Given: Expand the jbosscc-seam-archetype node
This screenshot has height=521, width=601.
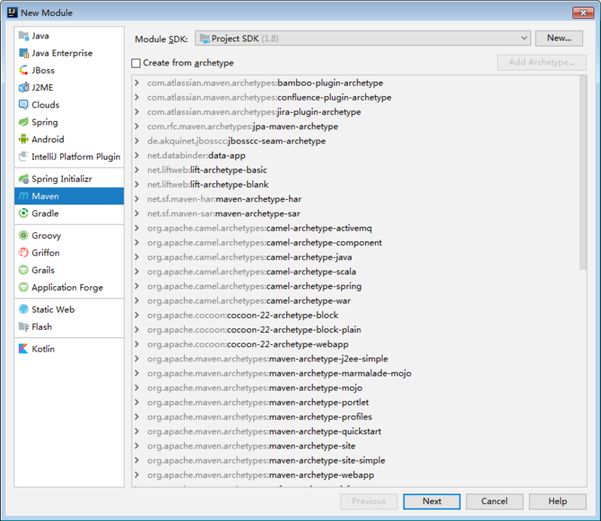Looking at the screenshot, I should pos(136,141).
